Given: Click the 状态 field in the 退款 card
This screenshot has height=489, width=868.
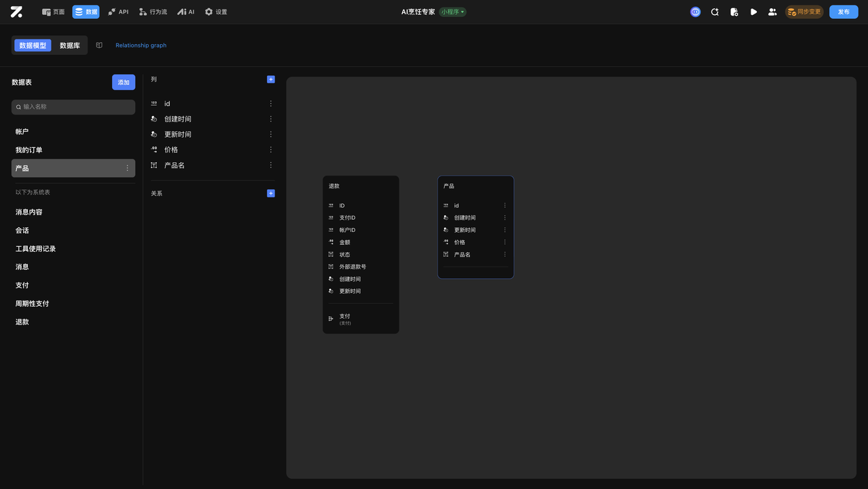Looking at the screenshot, I should (345, 254).
